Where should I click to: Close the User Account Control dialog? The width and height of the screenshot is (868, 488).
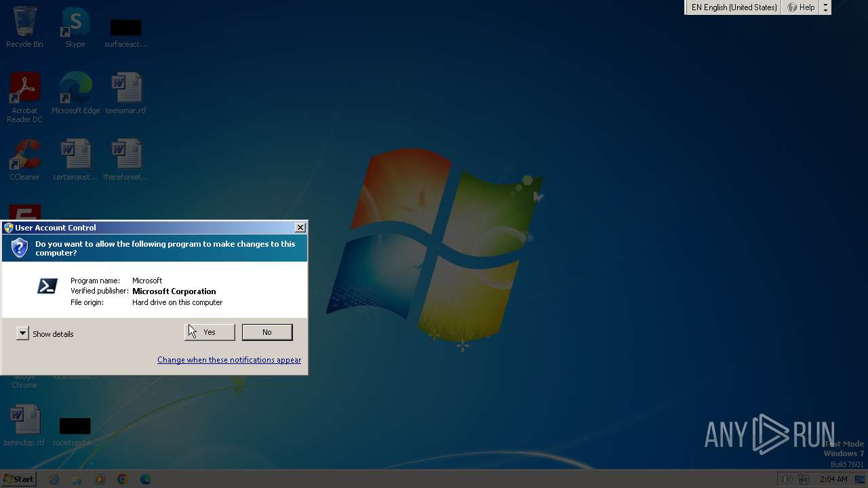point(300,228)
